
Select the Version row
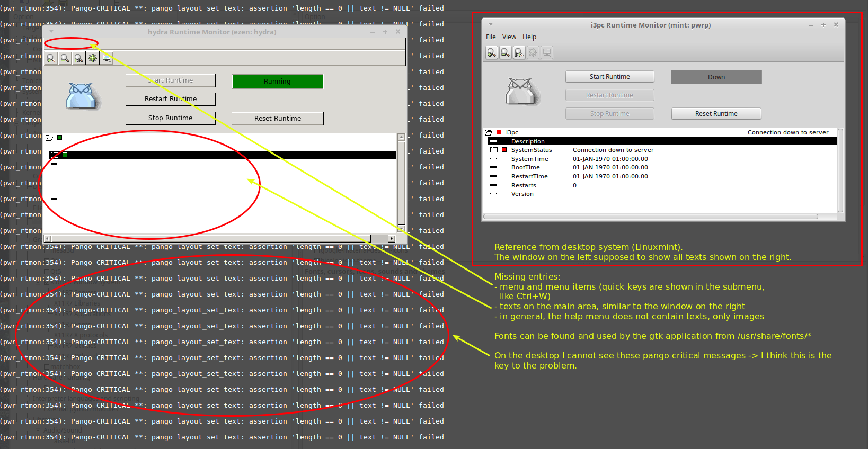(x=662, y=194)
